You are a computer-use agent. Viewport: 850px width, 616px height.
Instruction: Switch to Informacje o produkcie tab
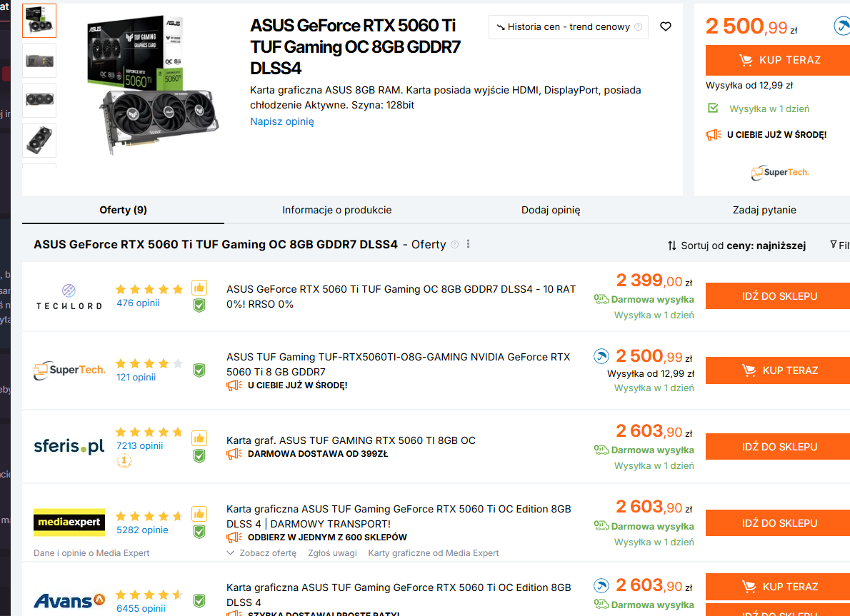point(336,210)
